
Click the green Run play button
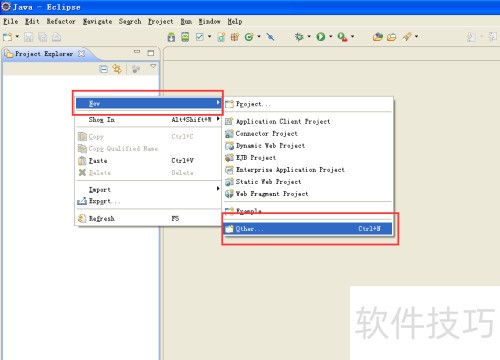[x=321, y=37]
